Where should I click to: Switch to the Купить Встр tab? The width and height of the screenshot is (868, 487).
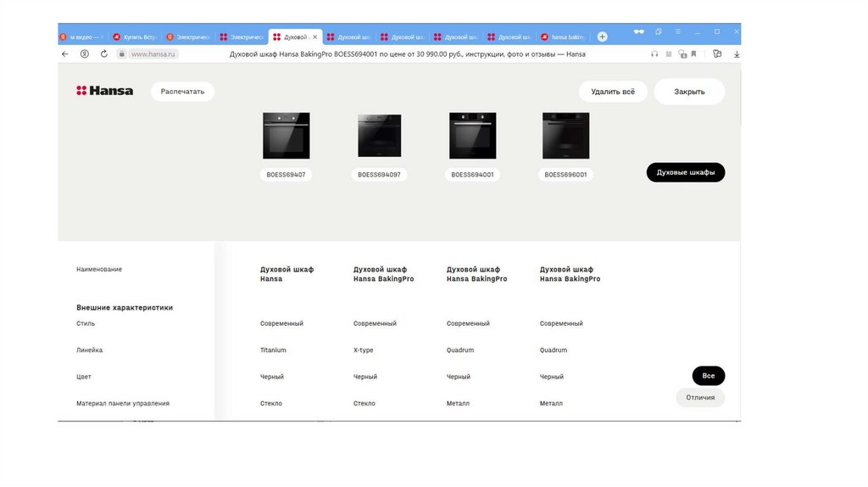[135, 37]
